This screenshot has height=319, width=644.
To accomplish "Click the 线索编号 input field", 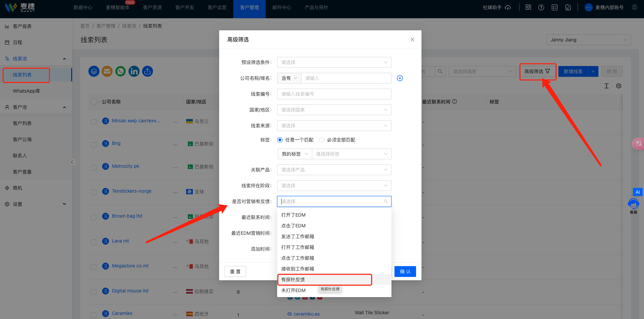I will pyautogui.click(x=334, y=94).
